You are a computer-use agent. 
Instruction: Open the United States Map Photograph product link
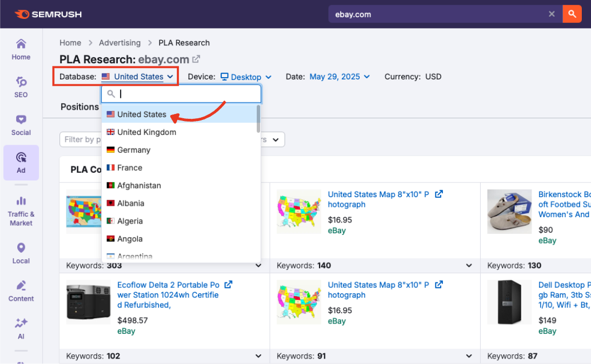coord(378,199)
